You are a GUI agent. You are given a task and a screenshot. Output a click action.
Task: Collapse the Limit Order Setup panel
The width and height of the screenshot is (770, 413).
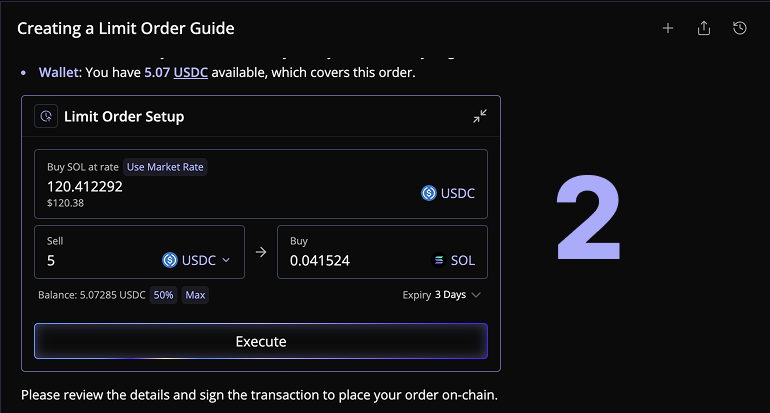pyautogui.click(x=480, y=116)
